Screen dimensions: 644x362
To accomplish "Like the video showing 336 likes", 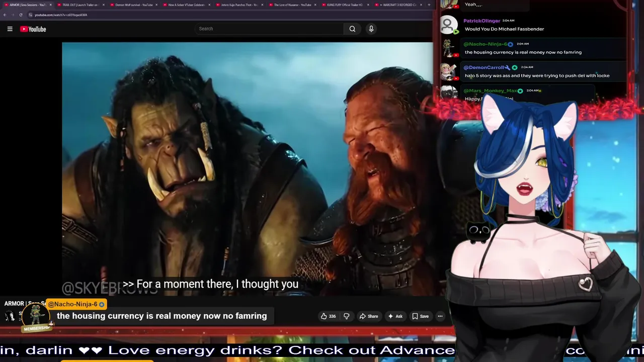I will point(328,316).
